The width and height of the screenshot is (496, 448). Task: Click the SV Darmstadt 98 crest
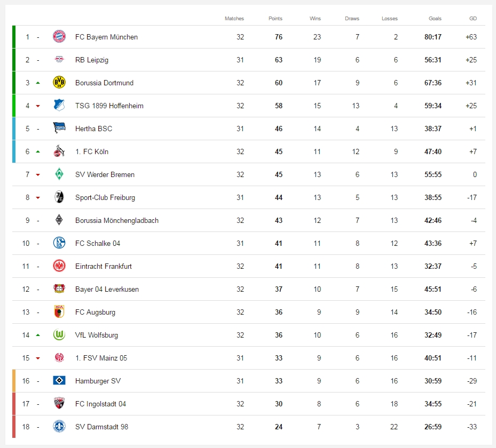point(59,427)
